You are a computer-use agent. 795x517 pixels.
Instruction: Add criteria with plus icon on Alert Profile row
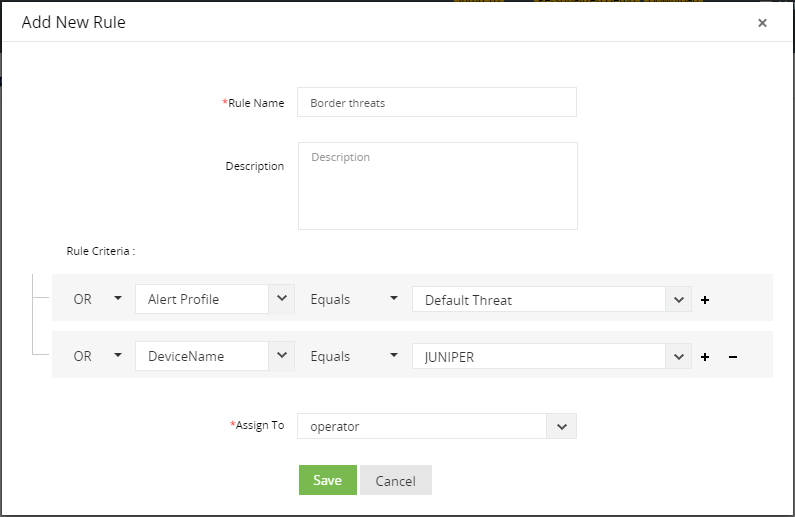point(705,300)
